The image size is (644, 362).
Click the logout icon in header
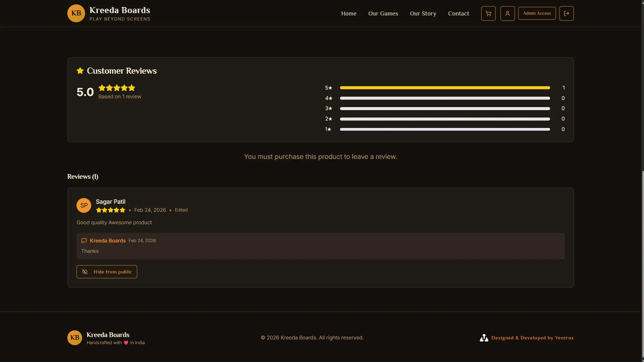(566, 13)
